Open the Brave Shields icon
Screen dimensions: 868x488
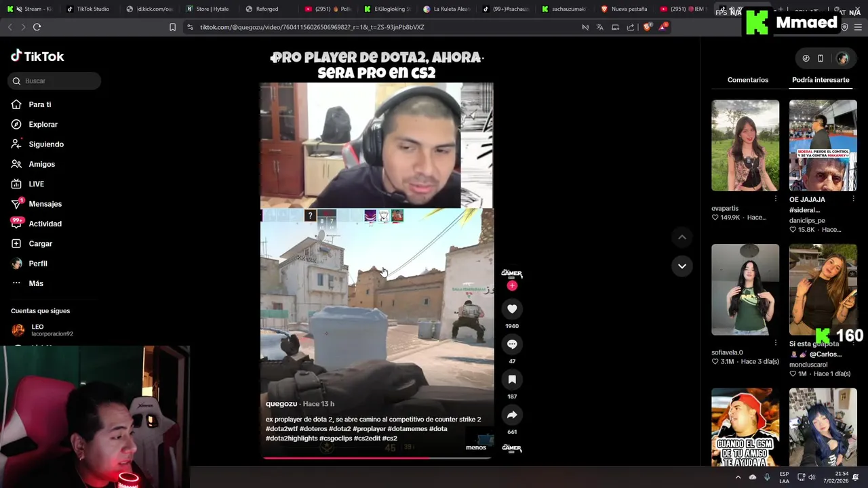pyautogui.click(x=646, y=27)
